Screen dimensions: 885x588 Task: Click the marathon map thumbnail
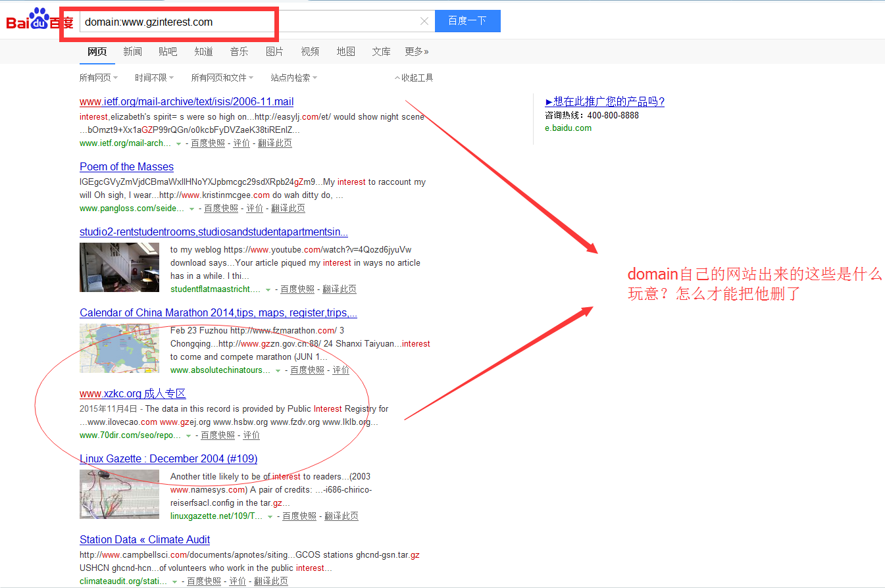click(119, 348)
